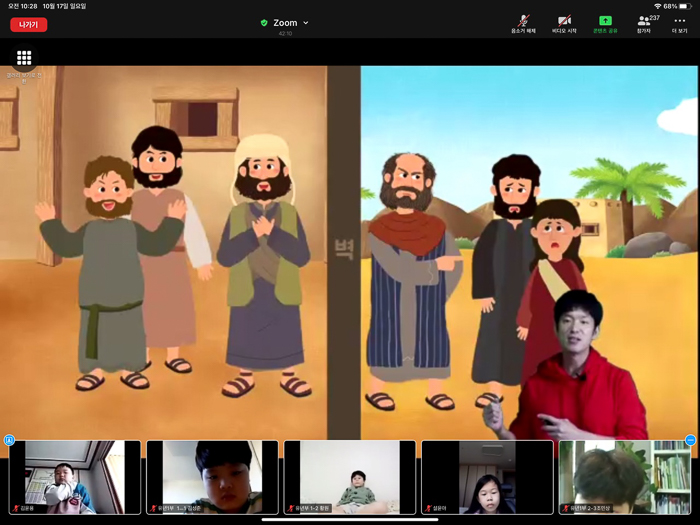
Task: Select the fifth thumbnail with bookshelf
Action: [x=622, y=477]
